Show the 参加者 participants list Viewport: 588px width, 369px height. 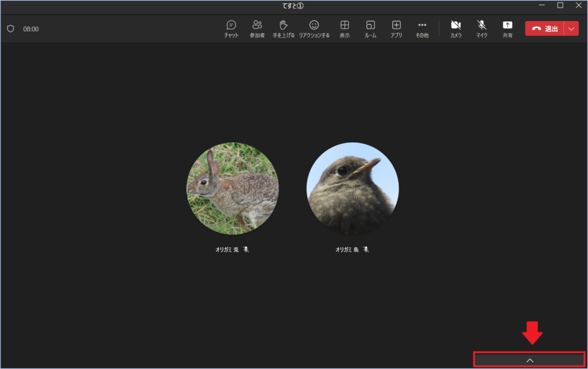[x=257, y=29]
